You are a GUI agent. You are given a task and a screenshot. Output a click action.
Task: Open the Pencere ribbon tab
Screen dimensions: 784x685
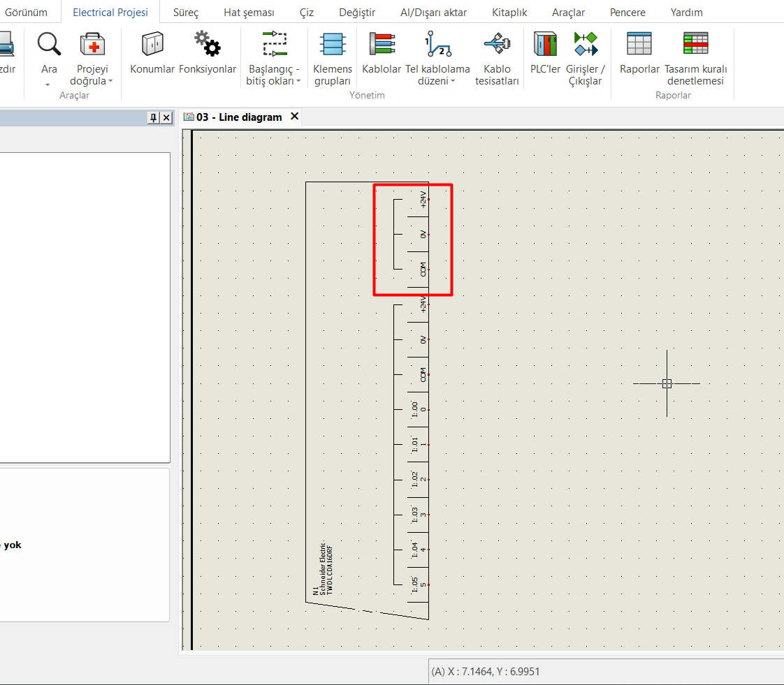627,13
